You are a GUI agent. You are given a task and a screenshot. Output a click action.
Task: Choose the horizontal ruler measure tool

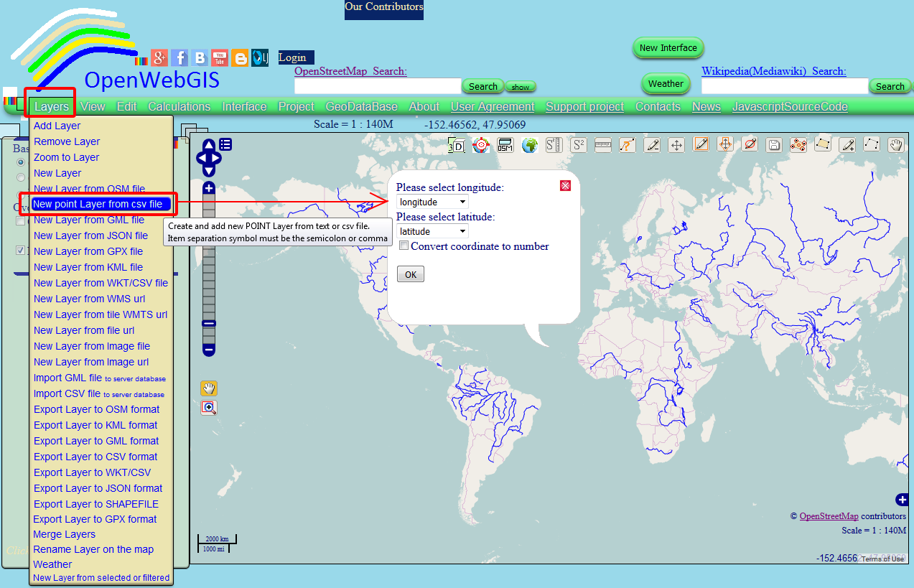click(603, 145)
